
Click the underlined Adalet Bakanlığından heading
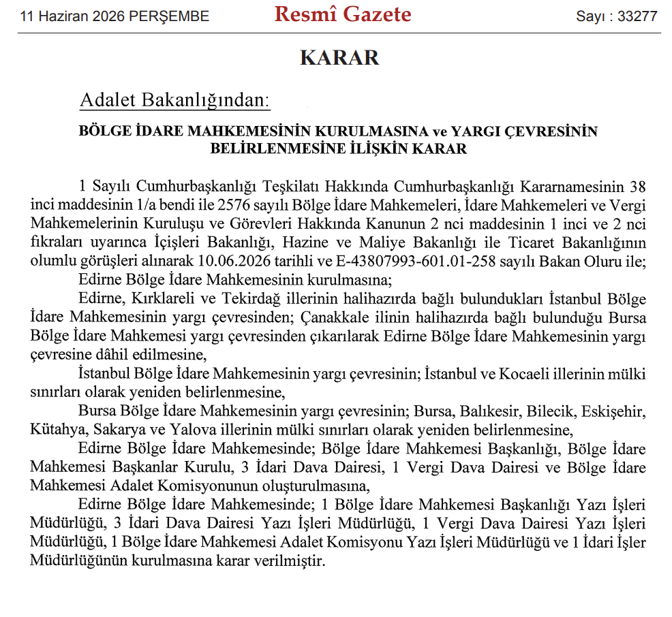tap(175, 100)
